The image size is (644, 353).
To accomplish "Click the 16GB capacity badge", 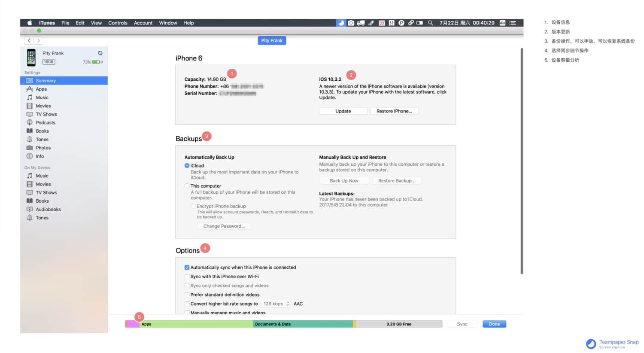I will (x=49, y=62).
